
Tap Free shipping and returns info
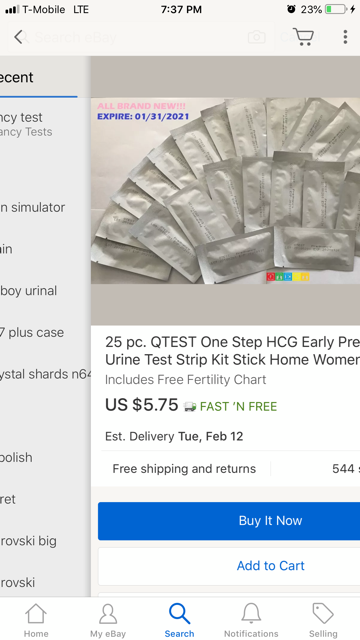(184, 469)
